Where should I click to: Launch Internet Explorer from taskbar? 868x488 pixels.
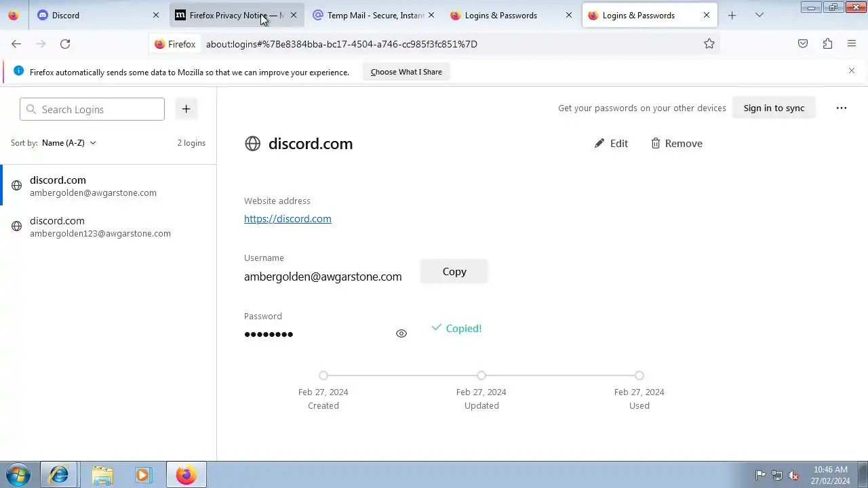(58, 474)
